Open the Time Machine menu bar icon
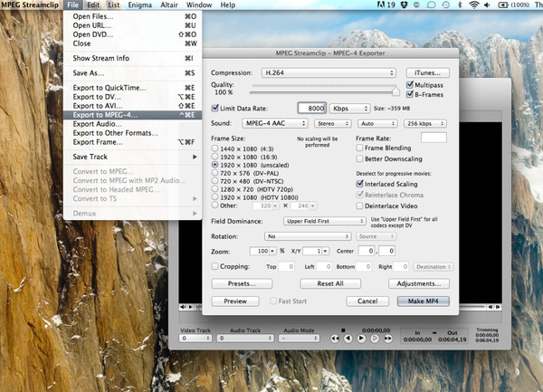This screenshot has height=392, width=543. [445, 5]
